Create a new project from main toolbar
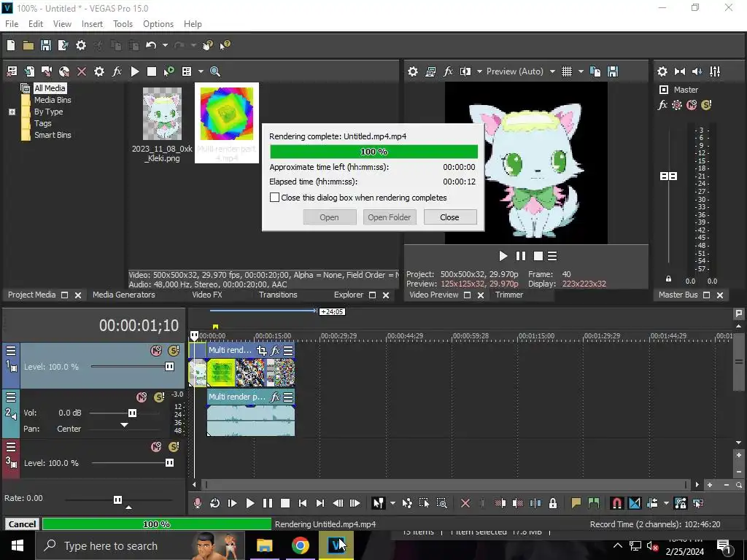The image size is (747, 560). [x=11, y=45]
